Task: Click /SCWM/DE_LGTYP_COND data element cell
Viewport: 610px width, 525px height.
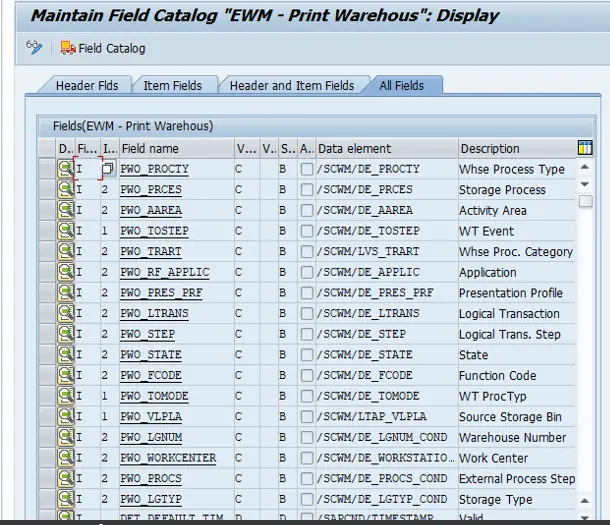Action: click(x=387, y=499)
